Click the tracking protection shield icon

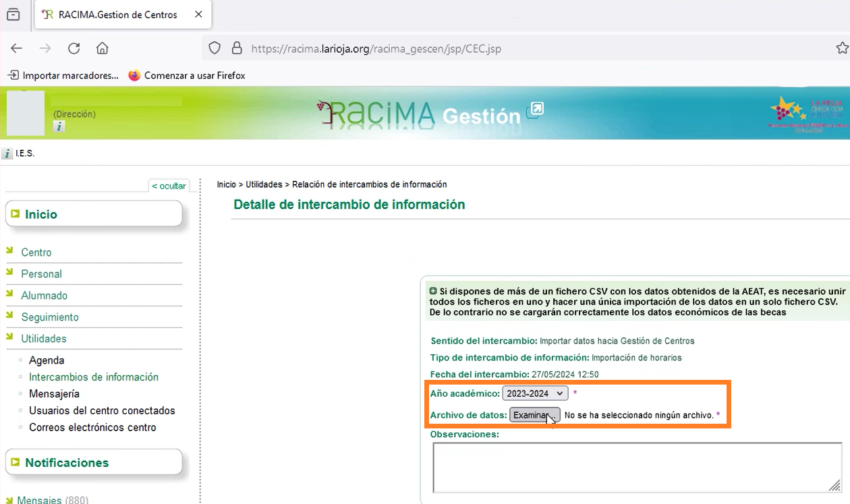pyautogui.click(x=215, y=49)
